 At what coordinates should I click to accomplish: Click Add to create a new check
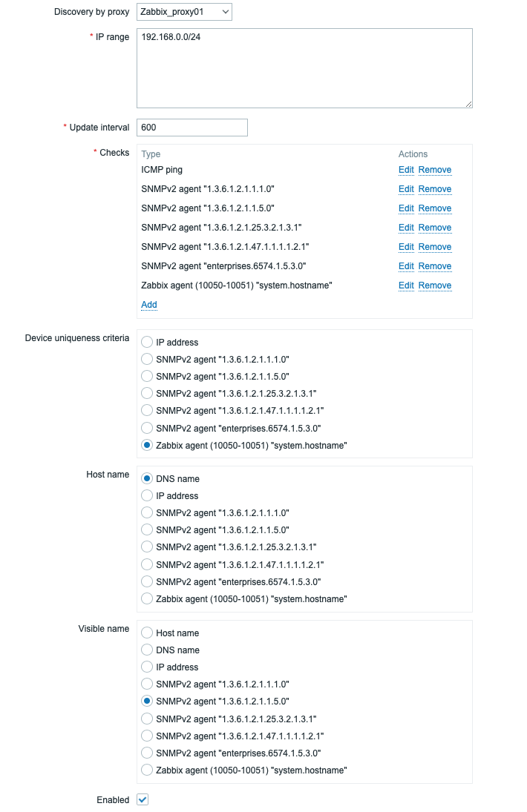pos(148,305)
